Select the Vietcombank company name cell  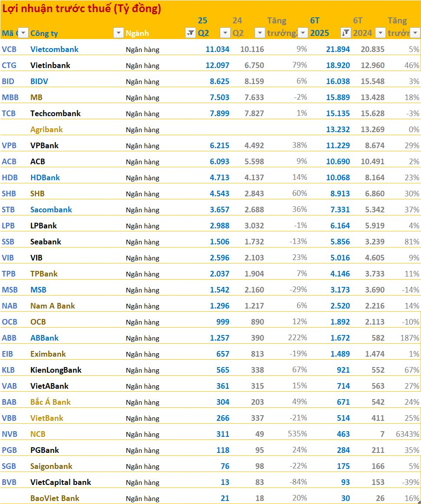tap(55, 49)
